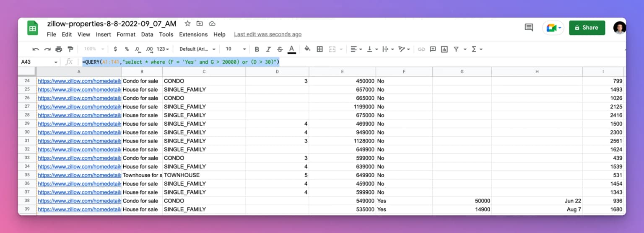Screen dimensions: 644x233
Task: Open the Default (Arial) font dropdown
Action: [197, 49]
